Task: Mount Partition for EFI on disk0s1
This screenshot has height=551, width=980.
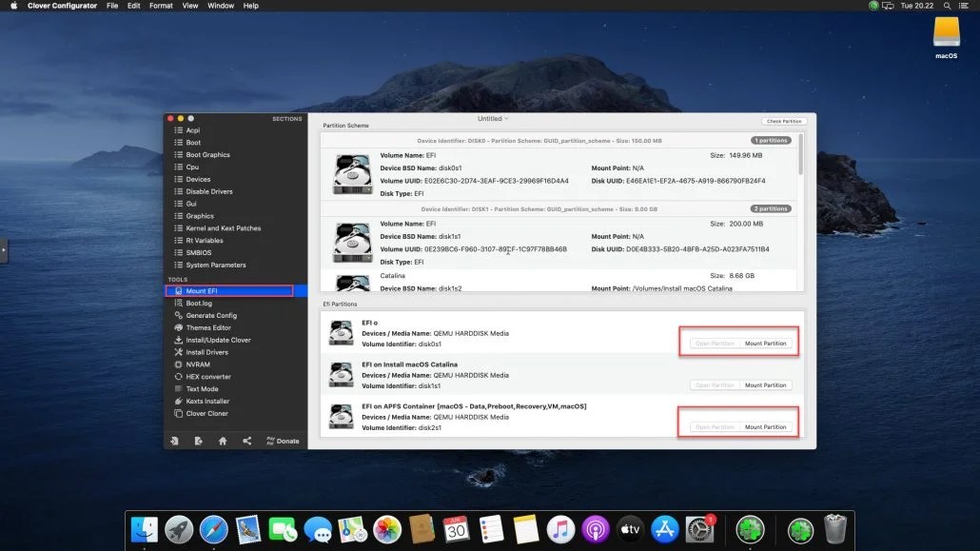Action: click(x=766, y=344)
